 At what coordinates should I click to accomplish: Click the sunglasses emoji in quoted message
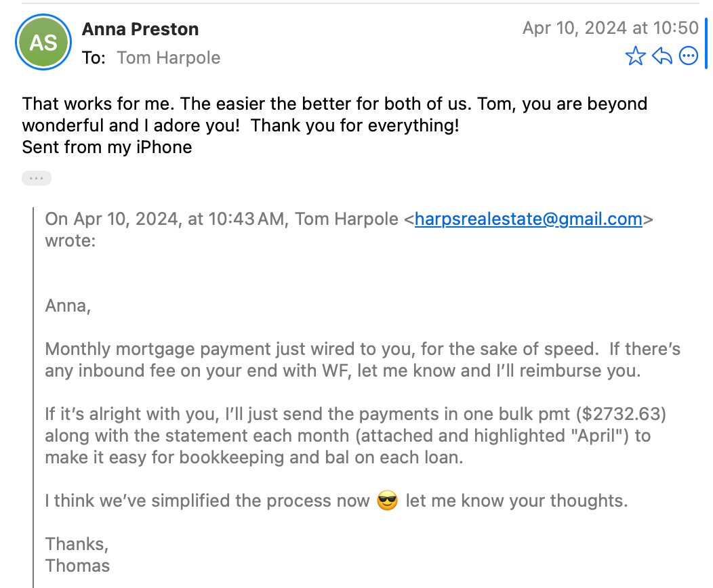click(387, 501)
